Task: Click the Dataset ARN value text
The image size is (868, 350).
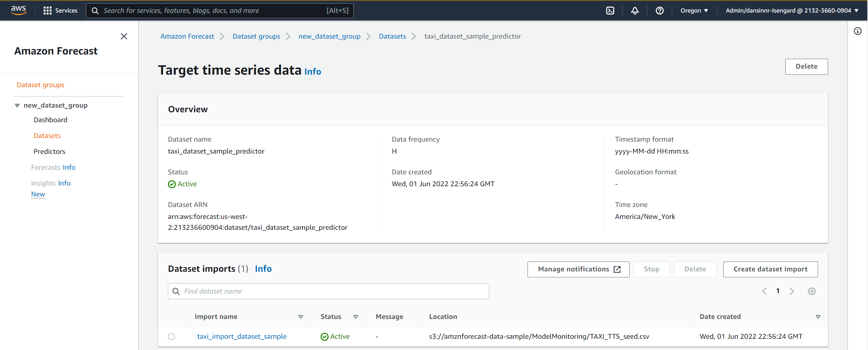Action: pyautogui.click(x=257, y=222)
